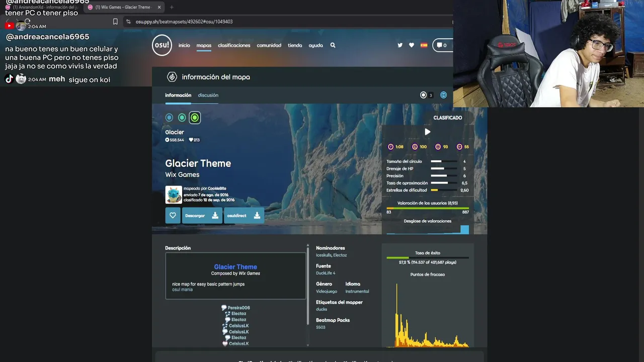Open the inicio menu
Image resolution: width=644 pixels, height=362 pixels.
[x=184, y=45]
